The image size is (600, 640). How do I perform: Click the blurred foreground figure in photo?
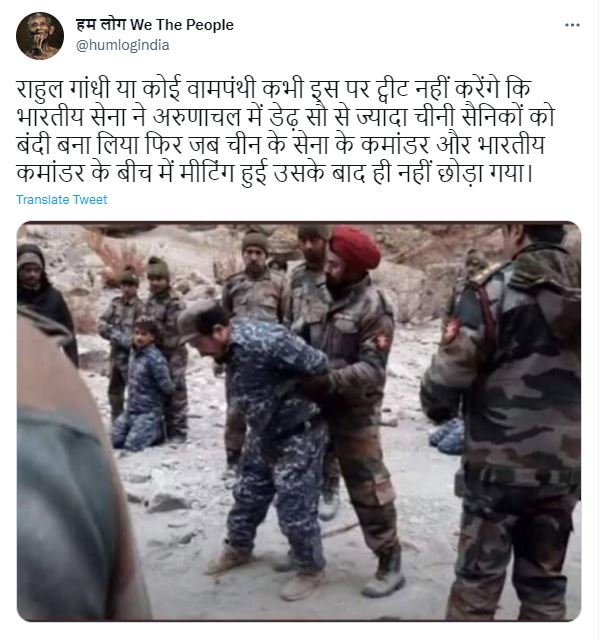73,469
